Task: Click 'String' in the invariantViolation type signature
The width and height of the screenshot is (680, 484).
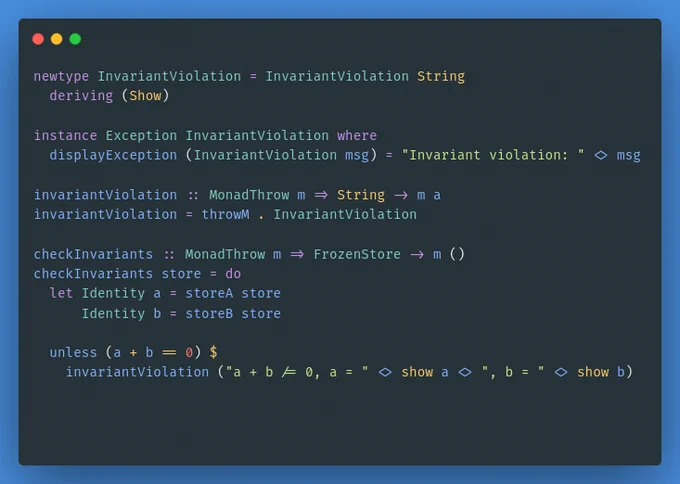Action: (x=361, y=195)
